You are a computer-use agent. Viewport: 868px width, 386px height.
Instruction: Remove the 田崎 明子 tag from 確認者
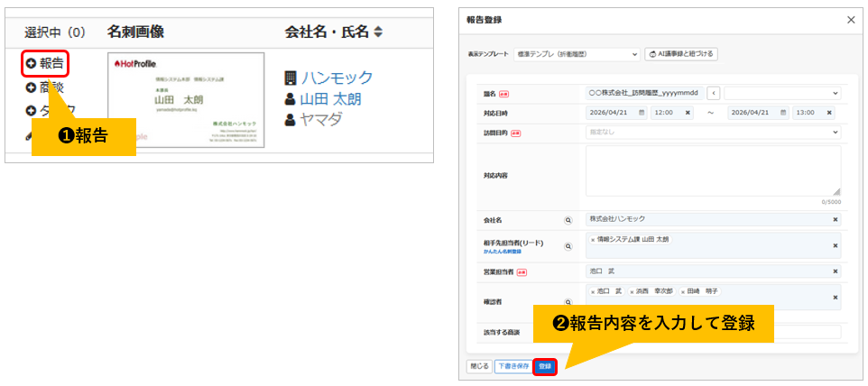[x=684, y=292]
